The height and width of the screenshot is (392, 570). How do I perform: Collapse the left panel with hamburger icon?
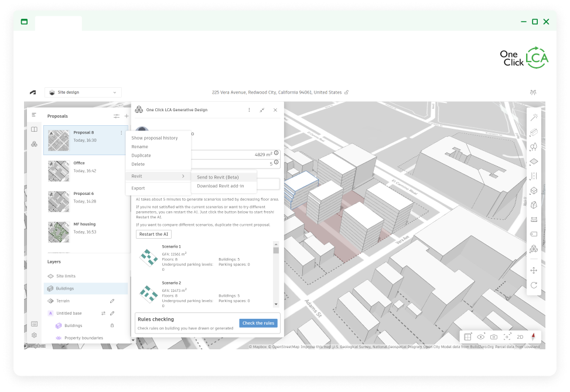[34, 115]
